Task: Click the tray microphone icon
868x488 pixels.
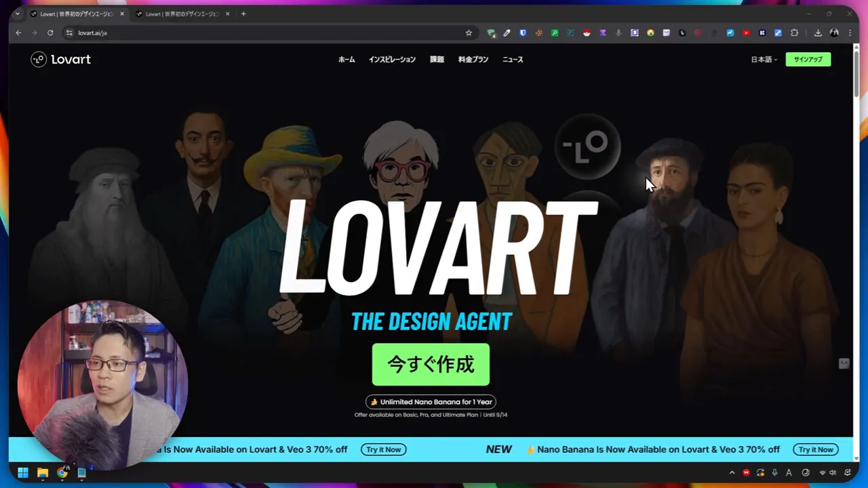Action: click(774, 472)
